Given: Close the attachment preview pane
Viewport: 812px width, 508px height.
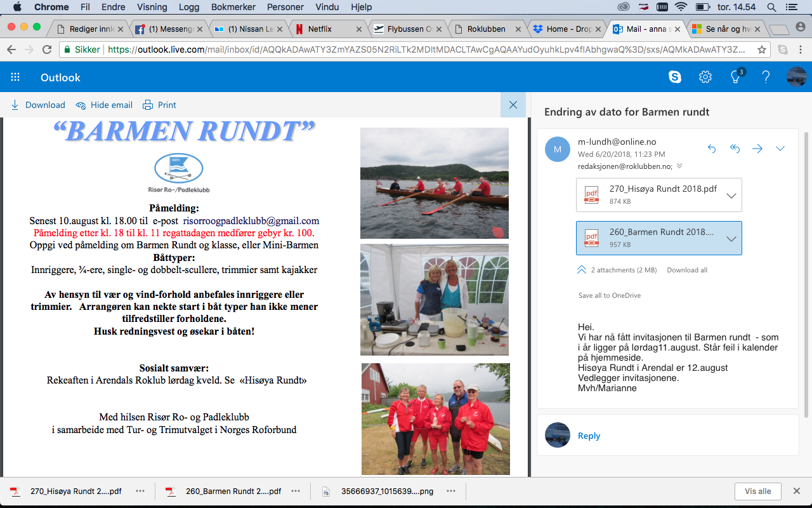Looking at the screenshot, I should [513, 105].
